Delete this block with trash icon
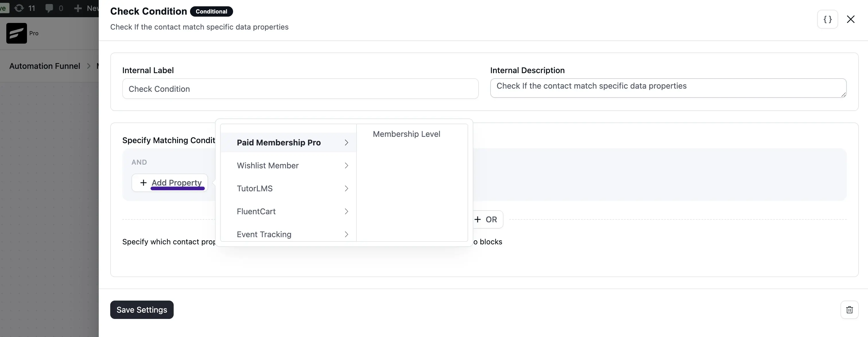The height and width of the screenshot is (337, 868). tap(849, 310)
